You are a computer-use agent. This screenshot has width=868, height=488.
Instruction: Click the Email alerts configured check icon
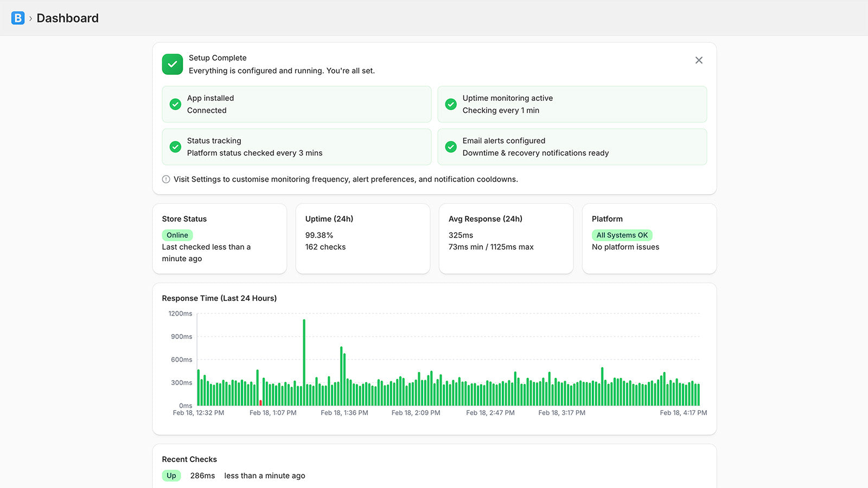pyautogui.click(x=451, y=147)
